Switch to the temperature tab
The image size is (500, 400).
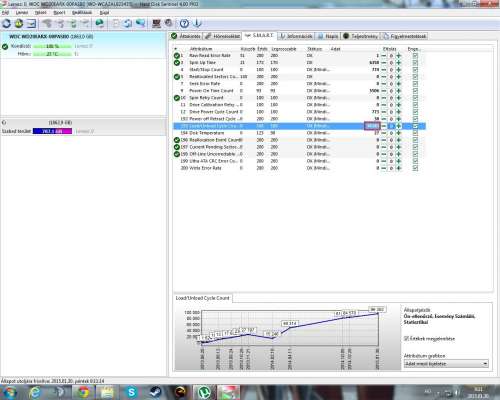point(222,36)
